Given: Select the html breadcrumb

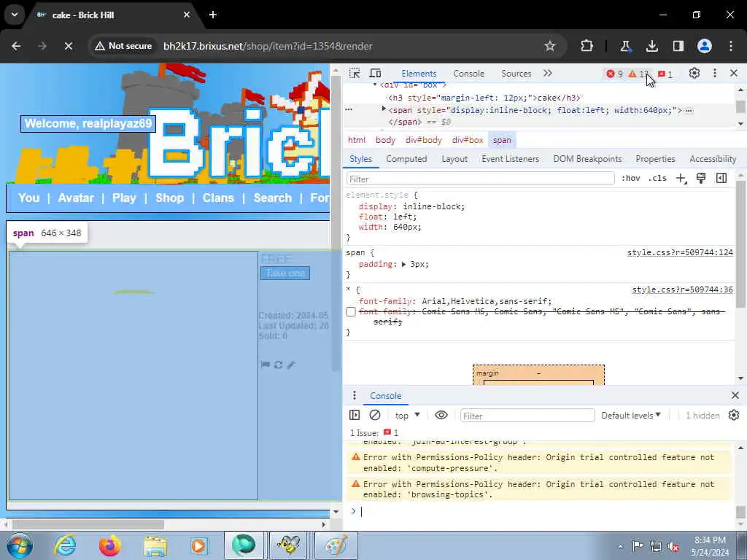Looking at the screenshot, I should [356, 140].
